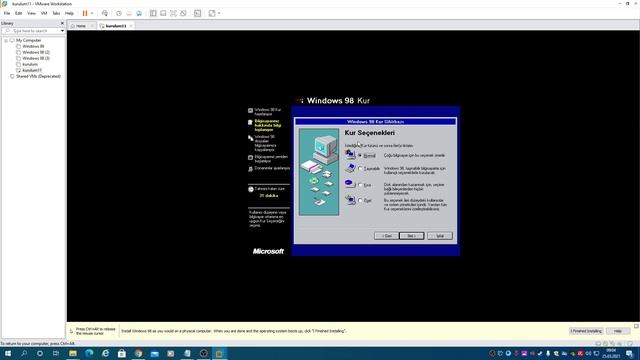Open the snapshot manager
The height and width of the screenshot is (360, 640).
(139, 13)
